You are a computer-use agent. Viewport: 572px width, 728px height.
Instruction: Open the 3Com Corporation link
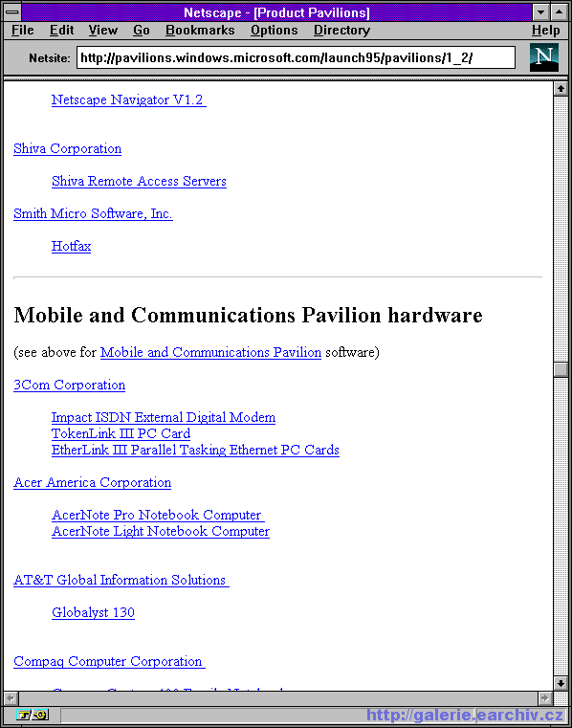[69, 385]
